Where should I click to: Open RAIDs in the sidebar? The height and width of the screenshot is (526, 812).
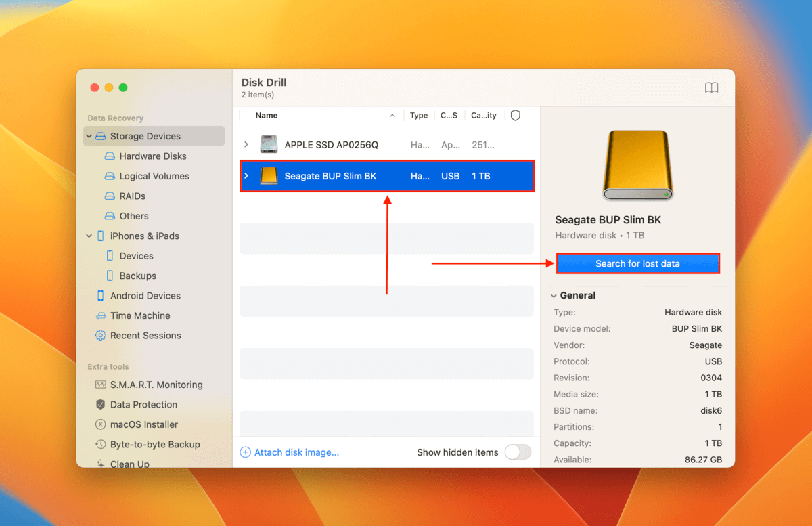coord(133,196)
